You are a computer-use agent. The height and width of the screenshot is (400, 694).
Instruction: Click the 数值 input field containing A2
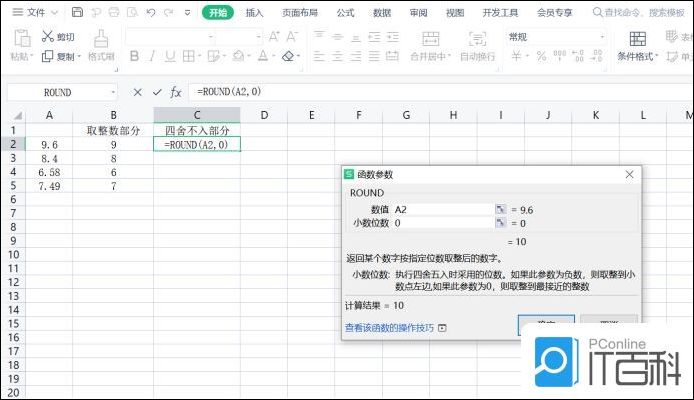point(443,209)
